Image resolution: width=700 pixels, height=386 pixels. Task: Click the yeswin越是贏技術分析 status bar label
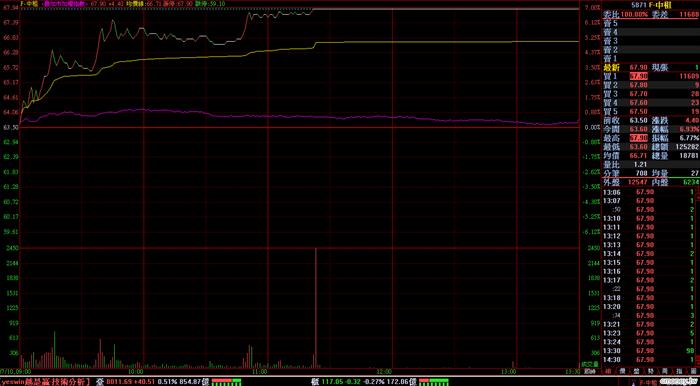tap(46, 382)
